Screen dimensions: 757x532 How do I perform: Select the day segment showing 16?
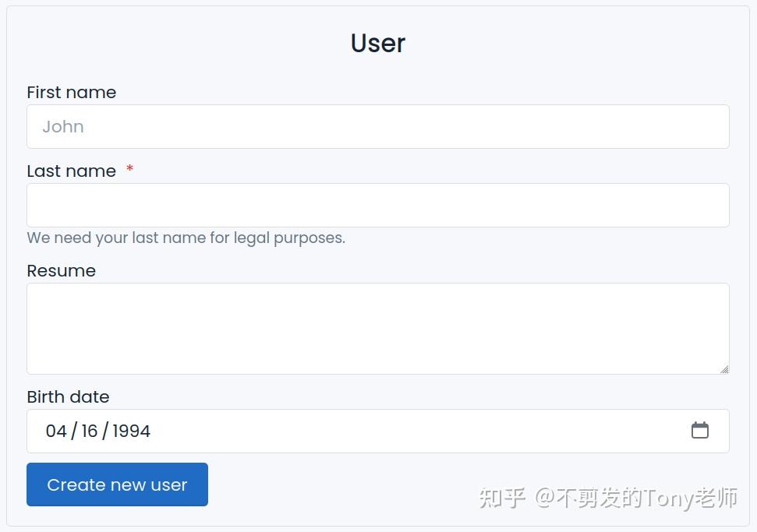[90, 431]
